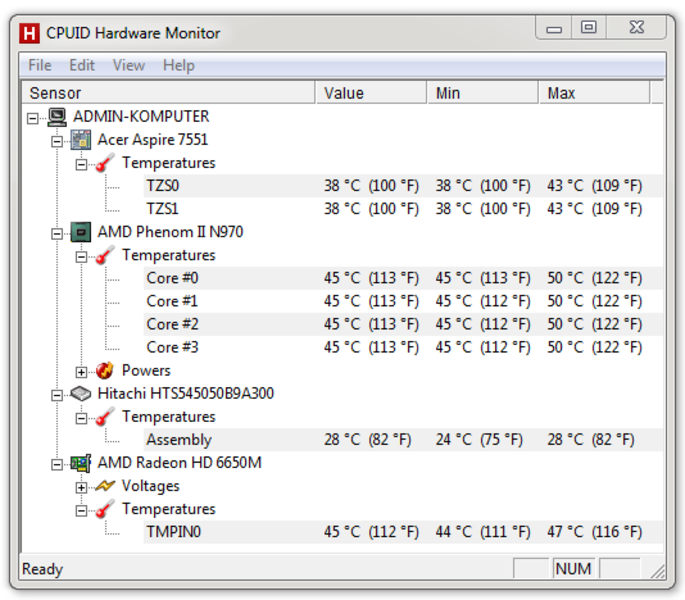Select the Core #2 temperature row

point(403,324)
